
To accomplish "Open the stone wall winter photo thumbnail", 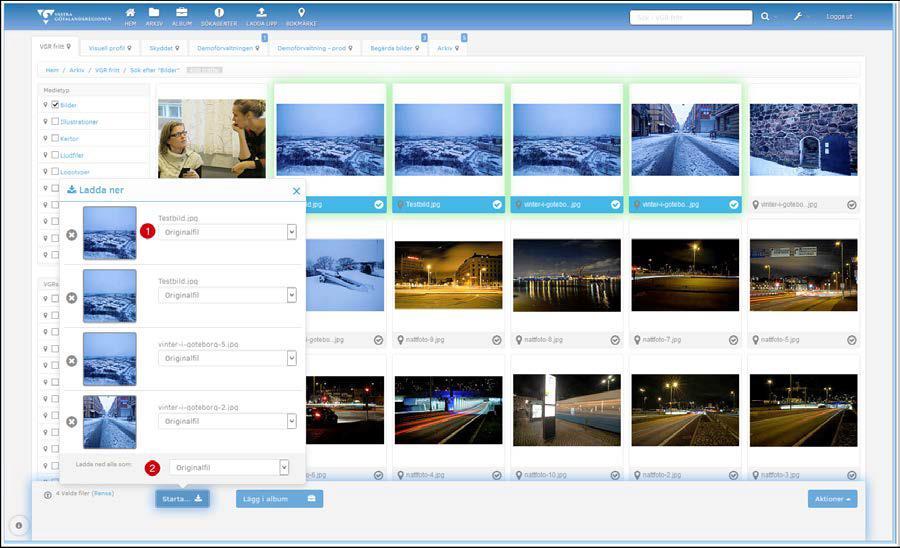I will tap(804, 139).
